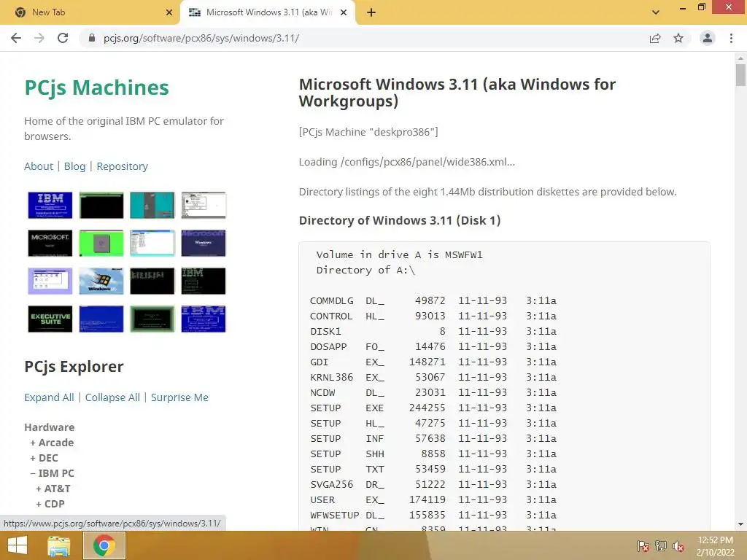
Task: Click the muted volume tray icon
Action: point(678,546)
